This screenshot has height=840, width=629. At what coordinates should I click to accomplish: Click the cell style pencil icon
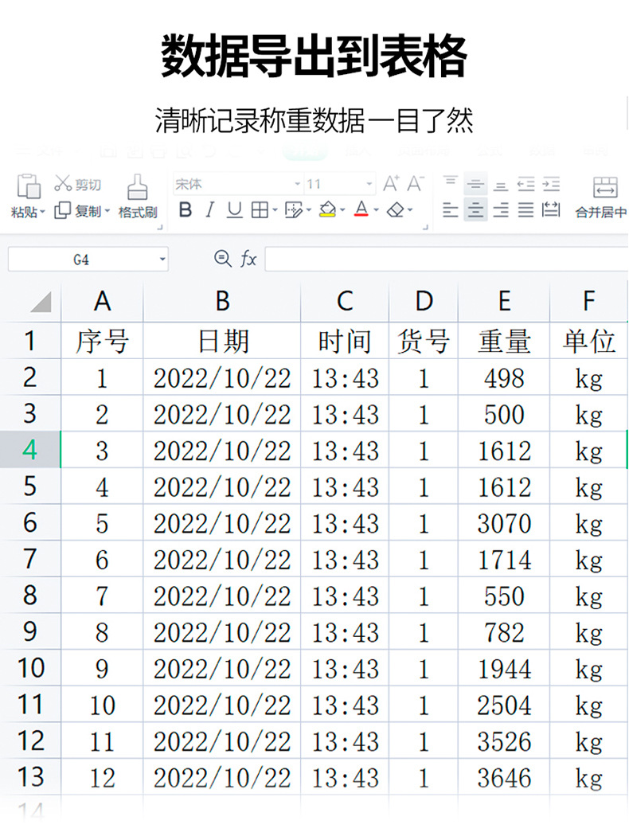294,210
